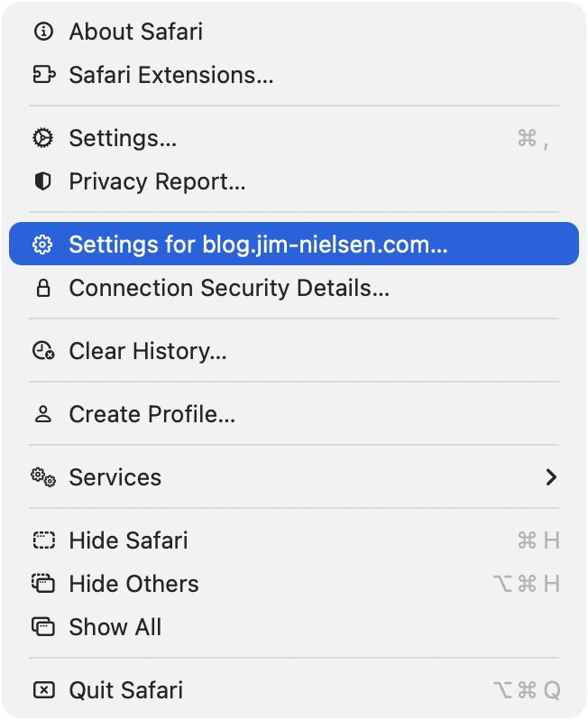Select Privacy Report… menu entry
588x720 pixels.
point(157,181)
